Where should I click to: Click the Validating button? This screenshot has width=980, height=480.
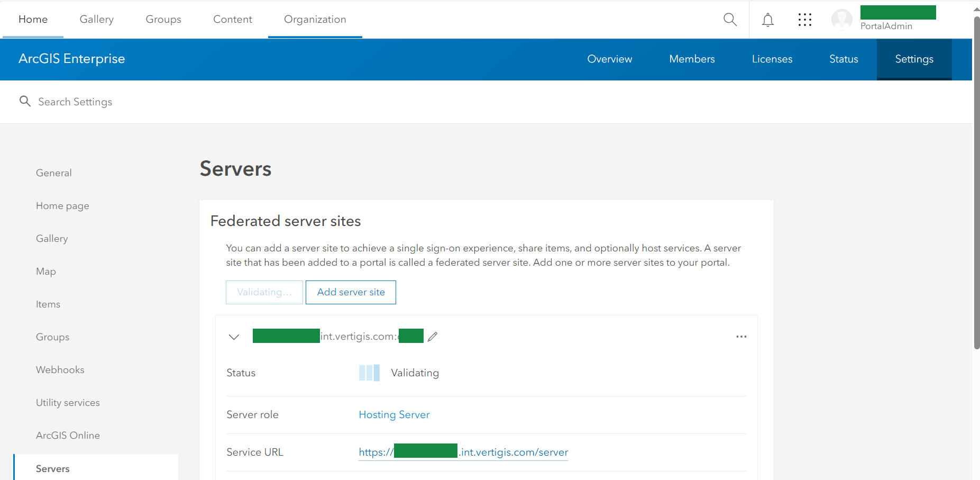264,292
